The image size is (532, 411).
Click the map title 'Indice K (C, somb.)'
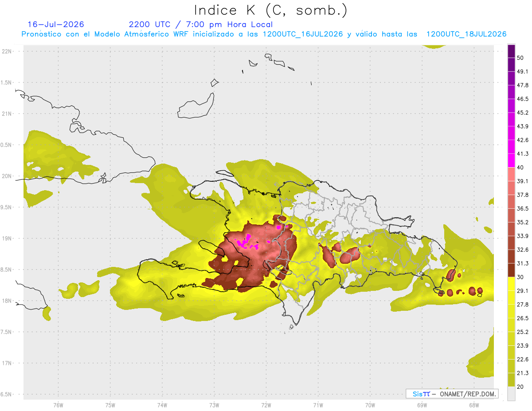270,10
